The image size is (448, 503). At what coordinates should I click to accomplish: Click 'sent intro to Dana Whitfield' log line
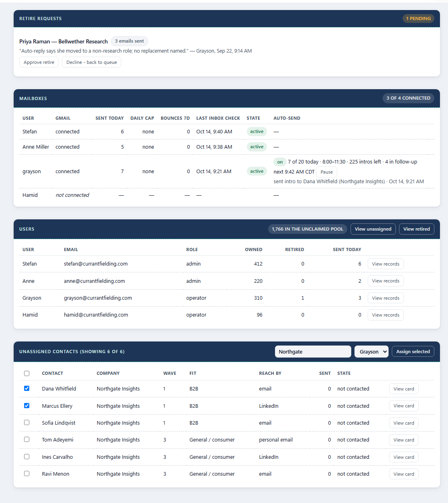coord(348,182)
